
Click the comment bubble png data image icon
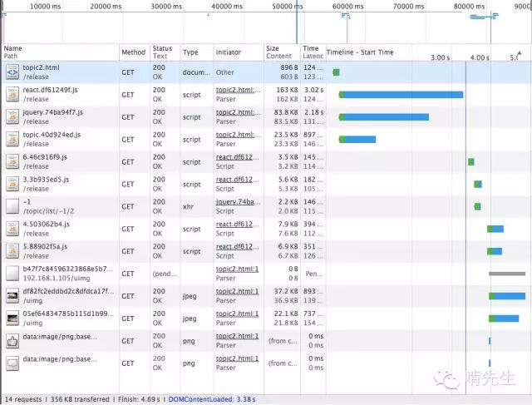coord(12,363)
